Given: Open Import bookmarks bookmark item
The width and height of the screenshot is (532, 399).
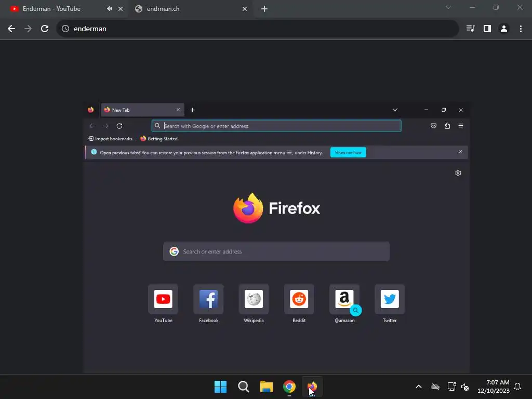Looking at the screenshot, I should coord(112,139).
